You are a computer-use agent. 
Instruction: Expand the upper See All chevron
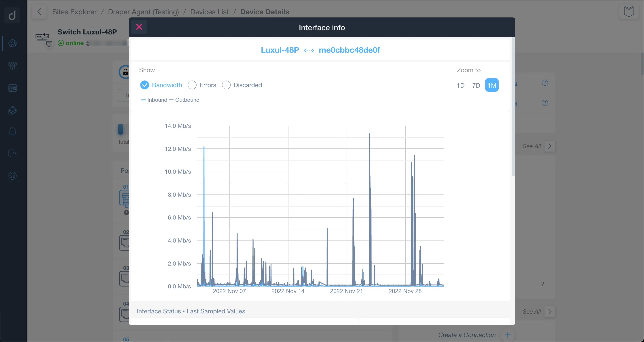[x=549, y=146]
